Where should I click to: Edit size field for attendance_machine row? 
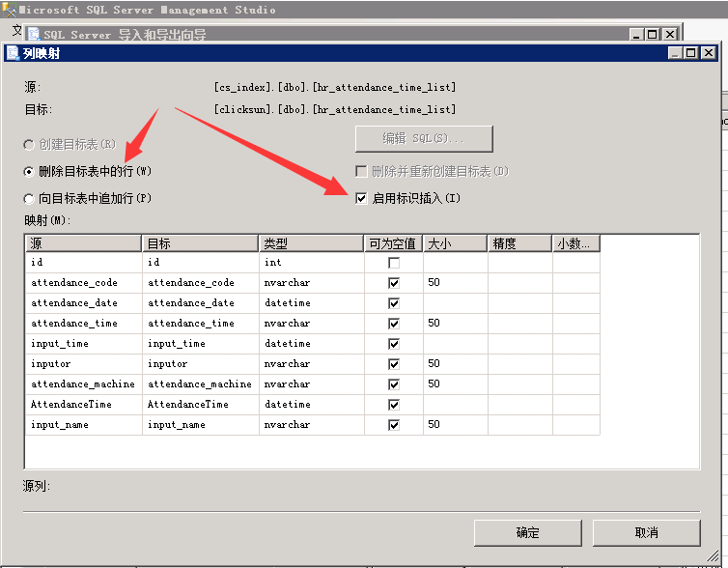pos(455,384)
